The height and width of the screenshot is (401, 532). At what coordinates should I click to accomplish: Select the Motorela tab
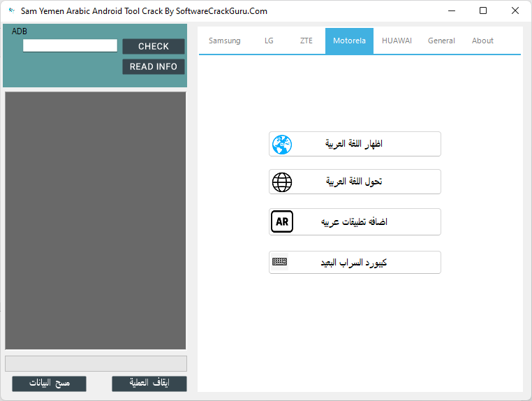pos(349,41)
